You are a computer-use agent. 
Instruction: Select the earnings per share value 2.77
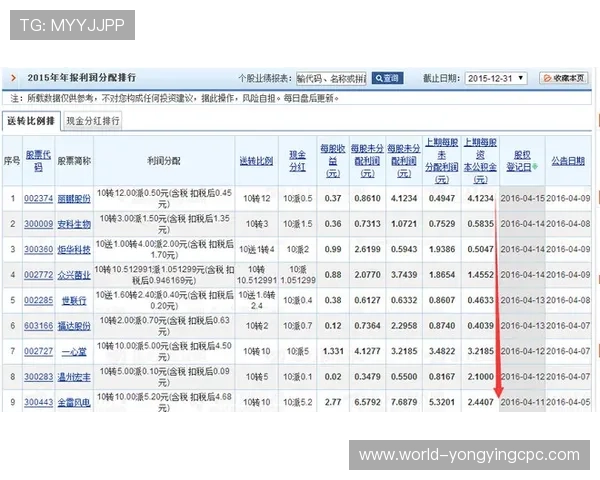coord(333,402)
